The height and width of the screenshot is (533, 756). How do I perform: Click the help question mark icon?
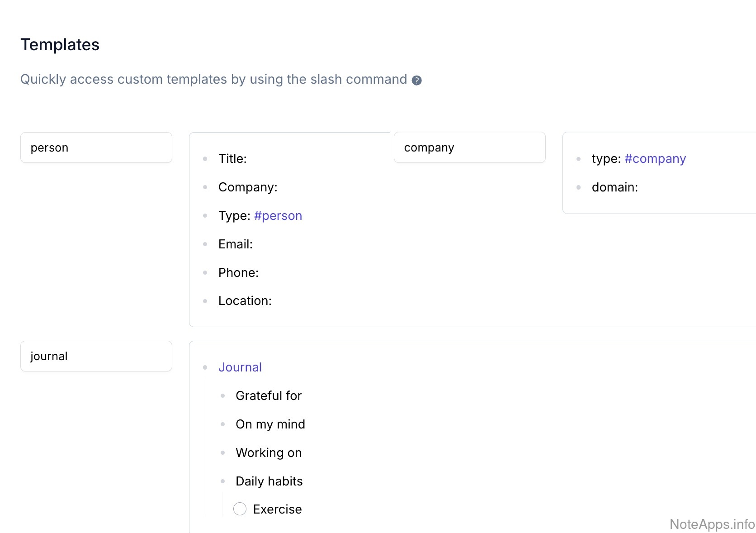click(416, 81)
